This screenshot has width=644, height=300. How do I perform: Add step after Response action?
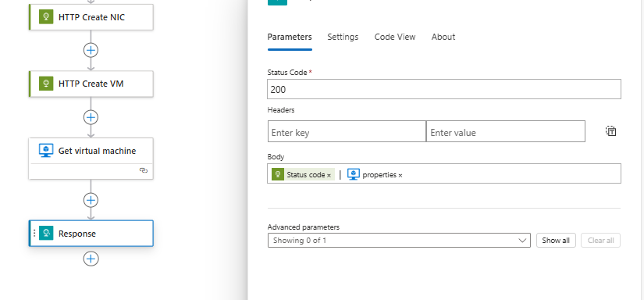[x=91, y=259]
